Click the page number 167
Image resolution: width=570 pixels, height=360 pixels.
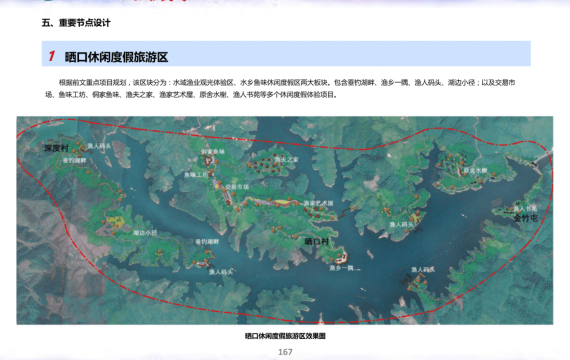(x=285, y=352)
